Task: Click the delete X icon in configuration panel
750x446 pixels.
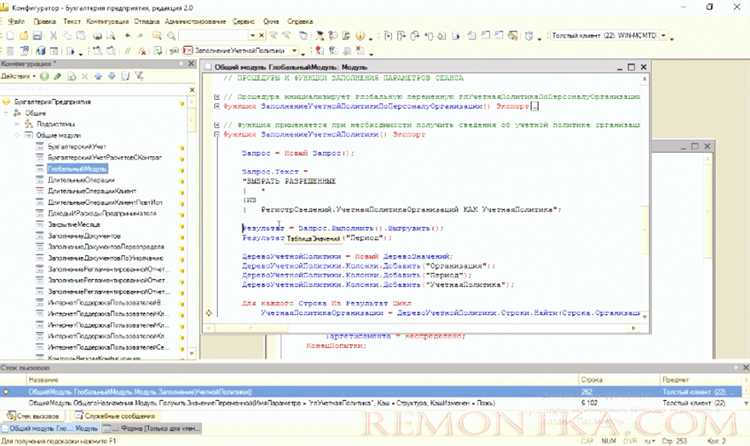Action: (x=85, y=76)
